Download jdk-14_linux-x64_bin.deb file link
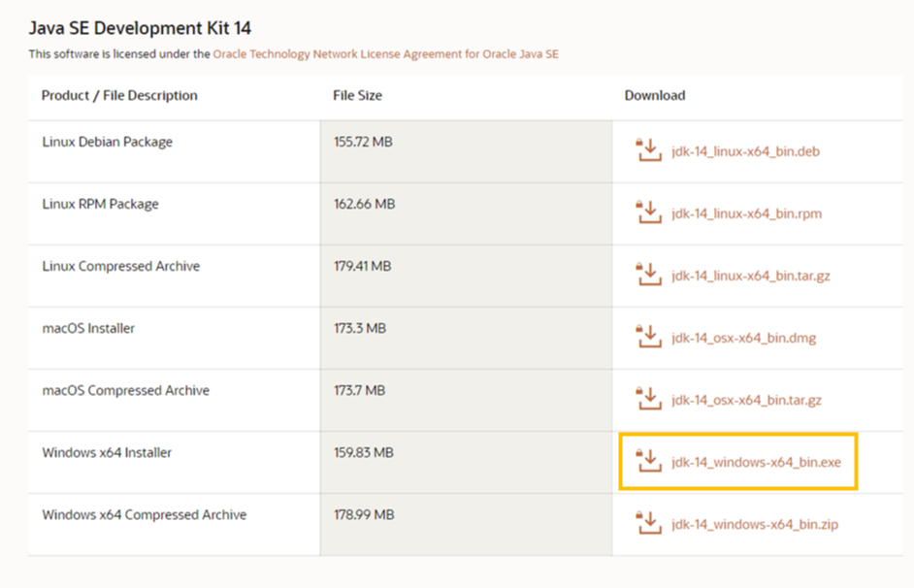 tap(745, 151)
